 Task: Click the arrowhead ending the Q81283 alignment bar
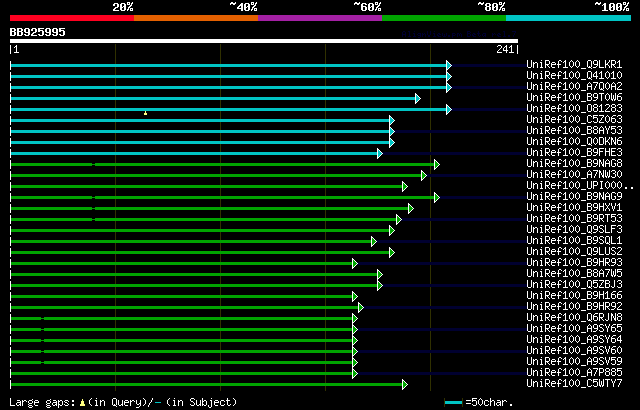(449, 109)
